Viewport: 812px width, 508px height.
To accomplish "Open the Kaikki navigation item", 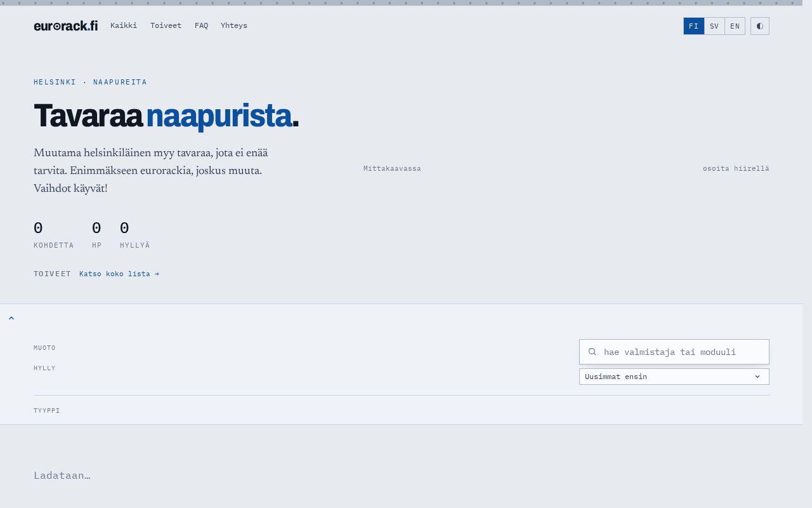I will (x=124, y=26).
